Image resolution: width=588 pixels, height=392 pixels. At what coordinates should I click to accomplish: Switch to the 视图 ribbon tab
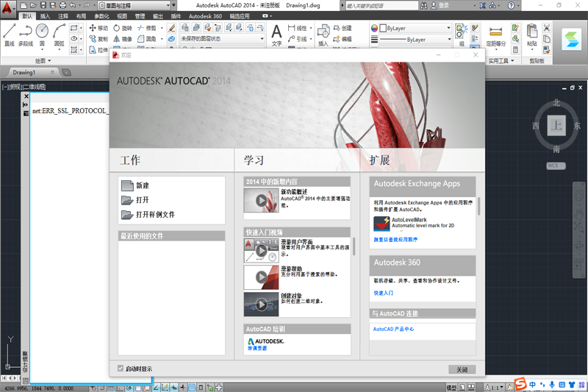122,16
